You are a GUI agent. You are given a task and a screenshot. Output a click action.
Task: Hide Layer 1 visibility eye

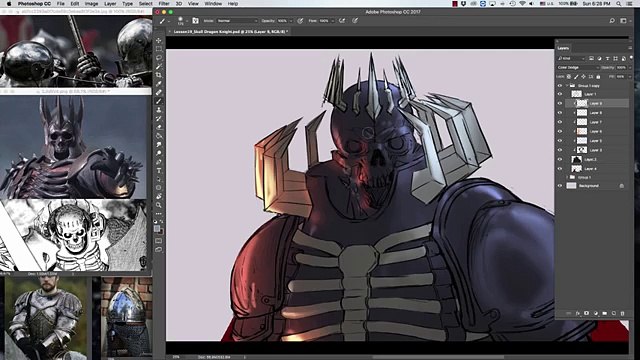tap(560, 94)
